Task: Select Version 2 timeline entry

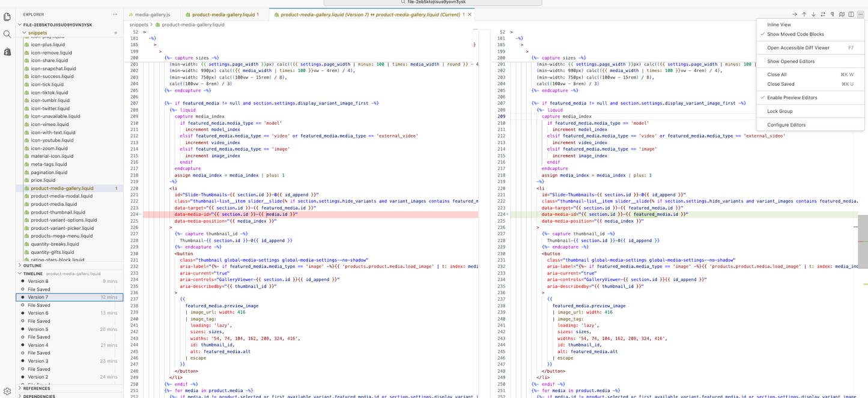Action: tap(69, 377)
